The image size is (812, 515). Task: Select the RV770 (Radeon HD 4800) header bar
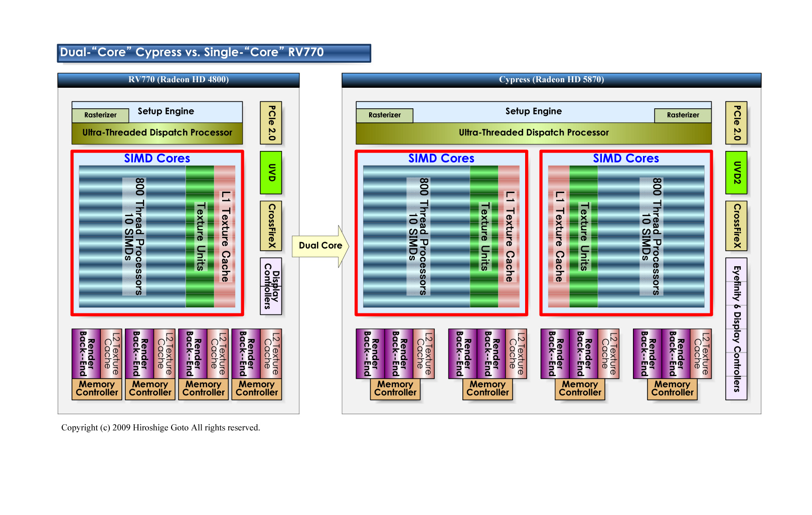[179, 80]
